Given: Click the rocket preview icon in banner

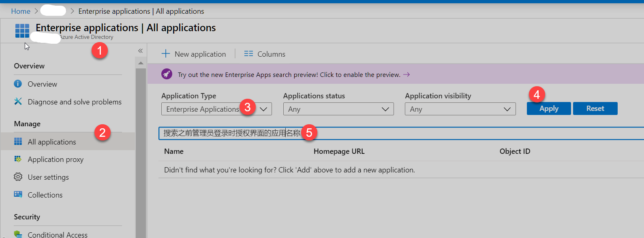Looking at the screenshot, I should point(167,74).
